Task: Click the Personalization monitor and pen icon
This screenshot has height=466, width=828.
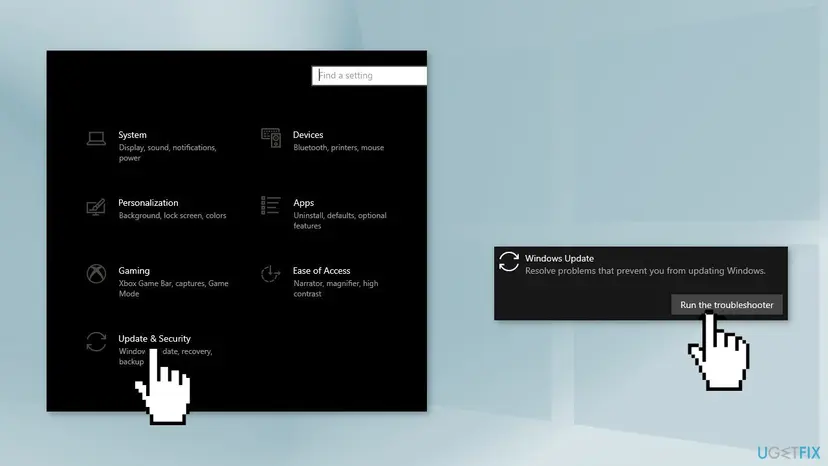Action: pyautogui.click(x=96, y=207)
